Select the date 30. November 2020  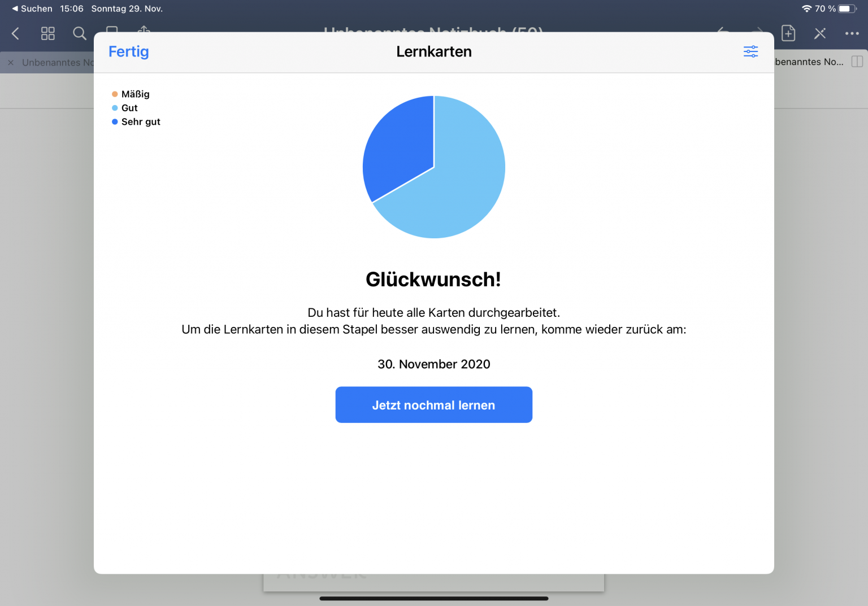click(x=433, y=364)
